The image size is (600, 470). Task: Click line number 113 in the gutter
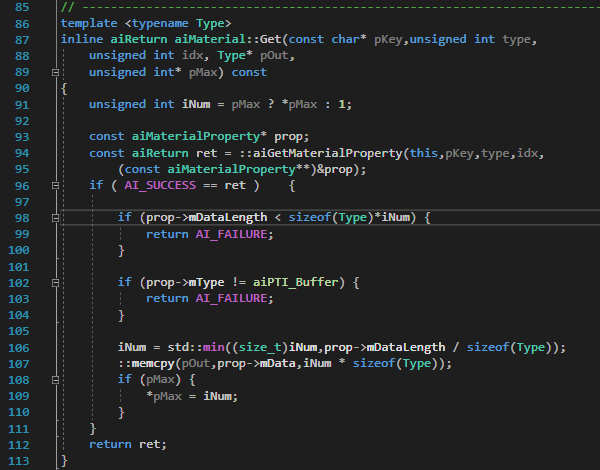[x=19, y=461]
